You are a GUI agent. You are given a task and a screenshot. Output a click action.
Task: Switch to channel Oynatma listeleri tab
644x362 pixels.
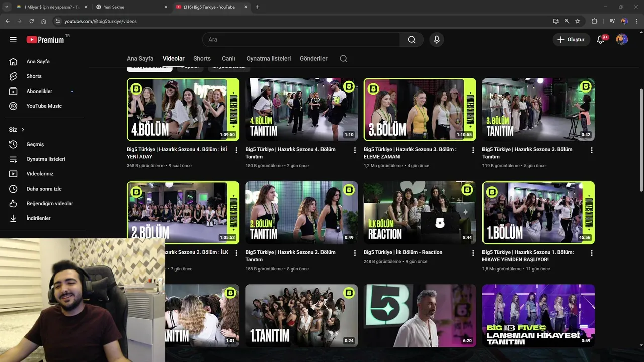pyautogui.click(x=268, y=59)
